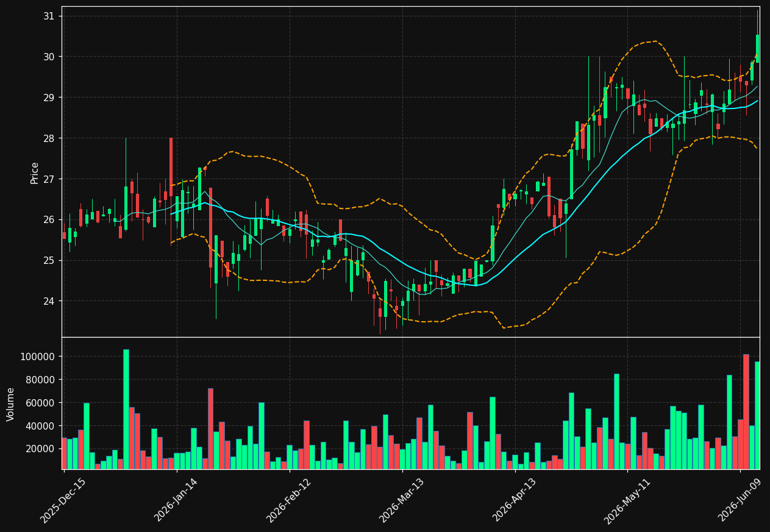Screen dimensions: 770x532
Task: Click the 20000 volume tick label
Action: (x=40, y=449)
